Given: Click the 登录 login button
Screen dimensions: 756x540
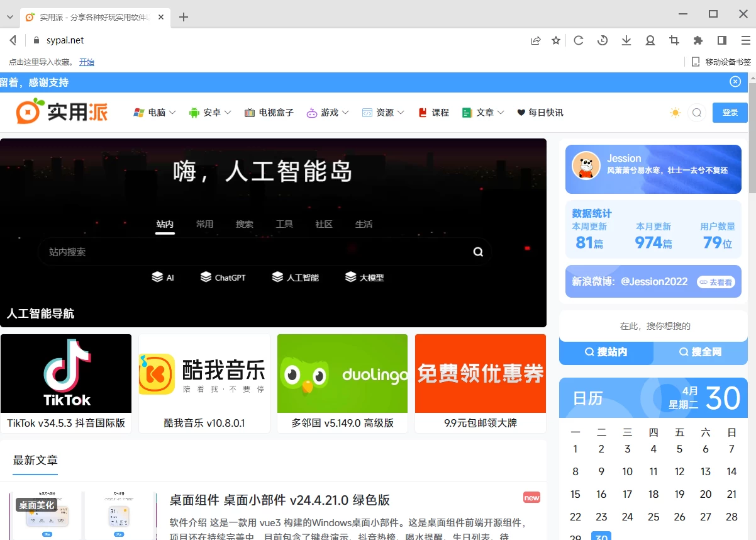Looking at the screenshot, I should point(730,113).
